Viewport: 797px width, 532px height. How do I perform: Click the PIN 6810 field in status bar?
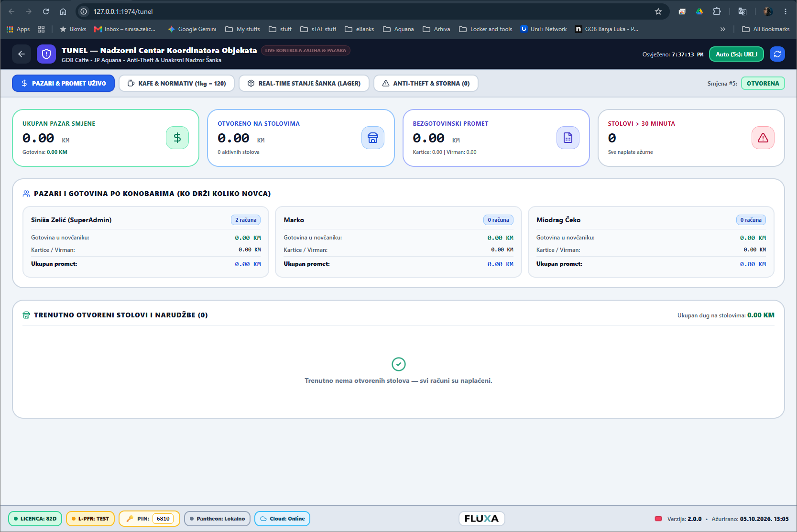pos(163,519)
